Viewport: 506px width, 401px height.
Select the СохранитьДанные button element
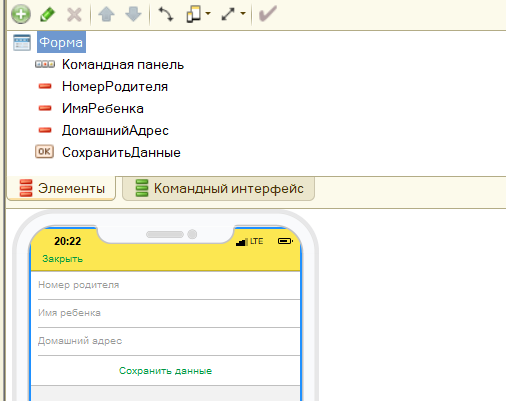(x=121, y=153)
